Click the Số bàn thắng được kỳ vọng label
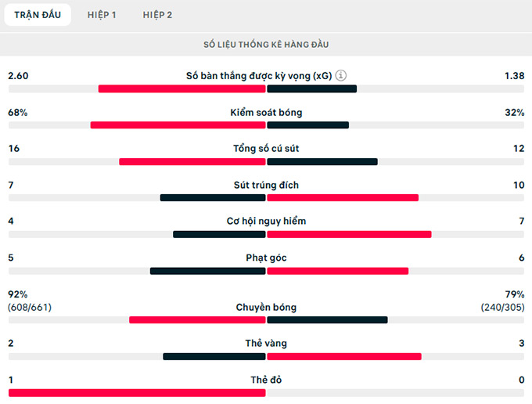The image size is (532, 404). coord(258,76)
